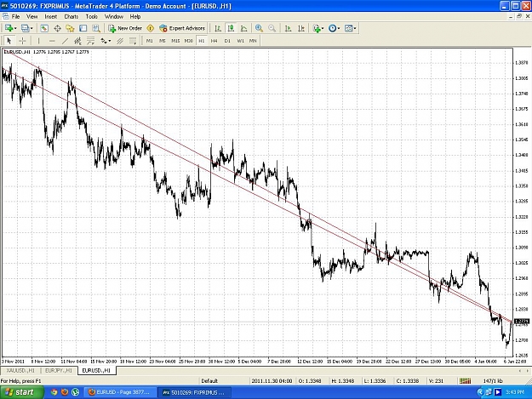Select the EURUSD,H1 chart tab
Image resolution: width=532 pixels, height=399 pixels.
pyautogui.click(x=96, y=371)
